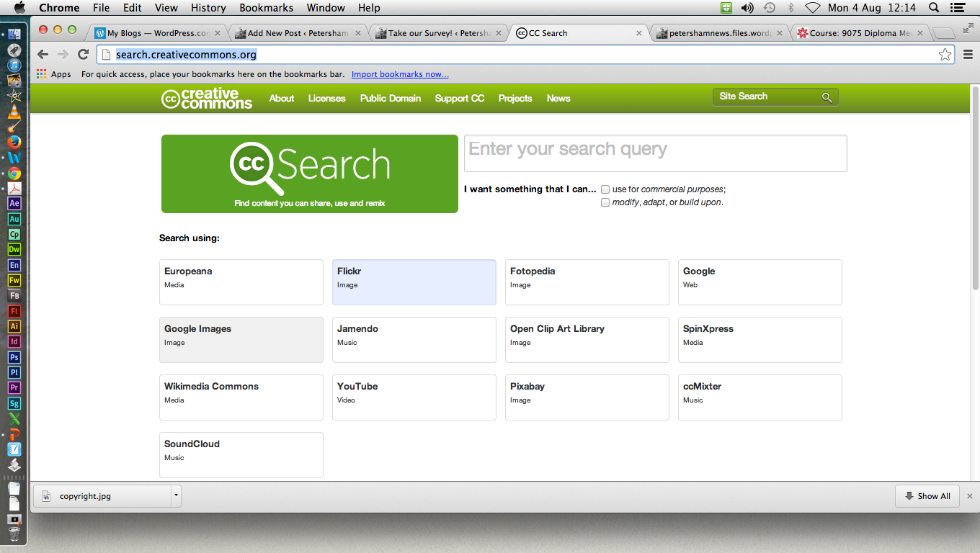The height and width of the screenshot is (553, 980).
Task: Click the Show All downloads button
Action: [927, 496]
